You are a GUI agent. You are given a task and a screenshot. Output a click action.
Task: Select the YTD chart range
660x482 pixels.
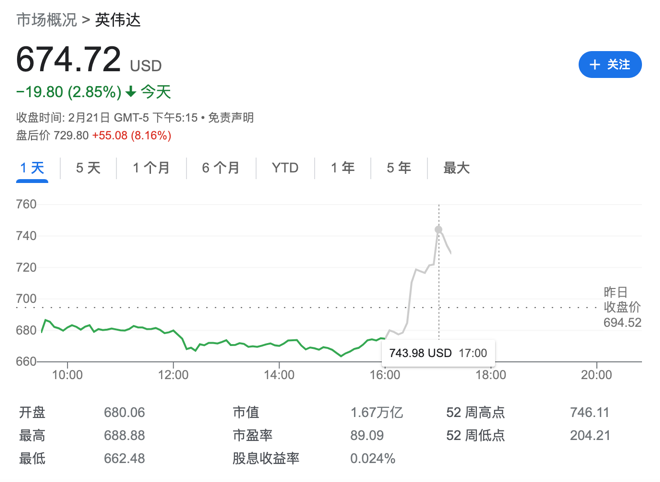[285, 168]
